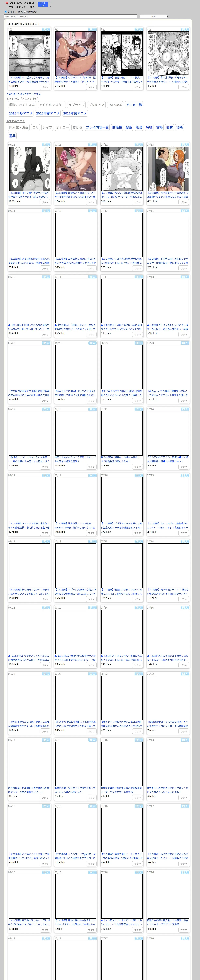
Task: Click the 163click count text
Action: 60,466
